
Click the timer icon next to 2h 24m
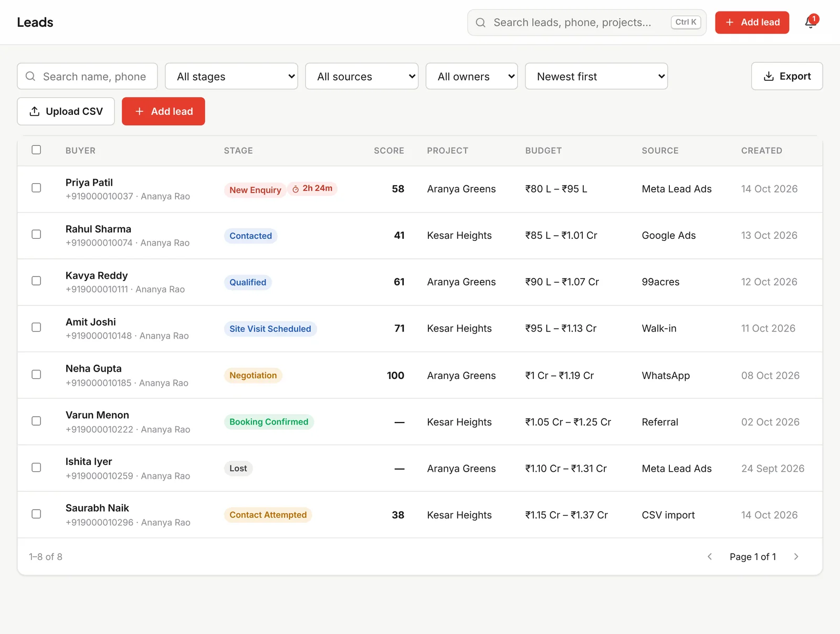296,189
